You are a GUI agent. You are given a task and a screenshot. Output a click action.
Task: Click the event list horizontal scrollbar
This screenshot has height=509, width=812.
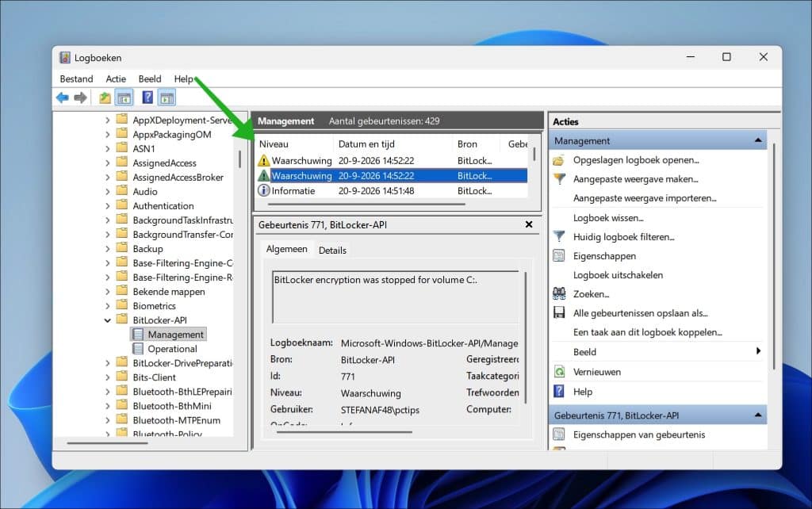tap(366, 205)
